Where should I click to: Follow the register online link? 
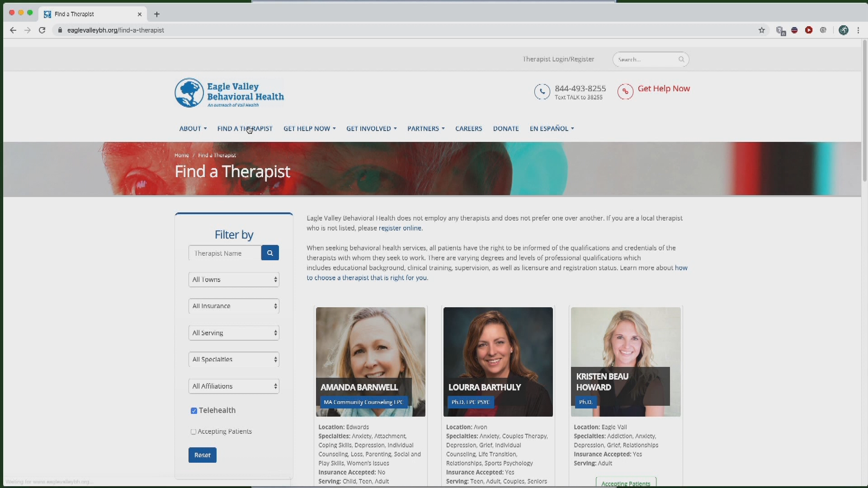click(400, 228)
